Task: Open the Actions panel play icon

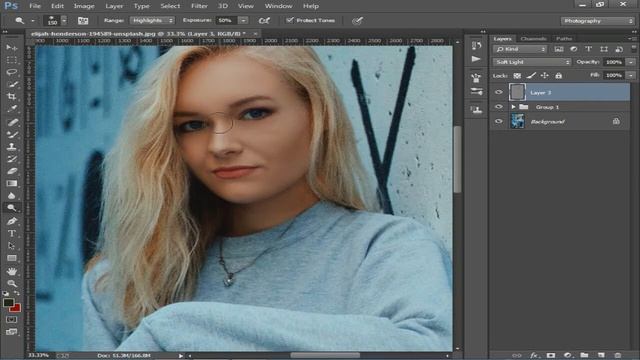Action: point(476,59)
